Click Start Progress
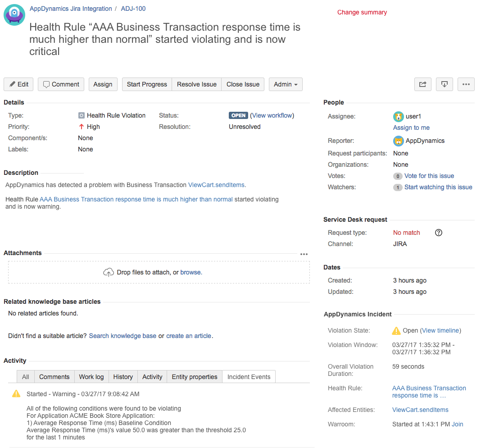 pos(147,84)
